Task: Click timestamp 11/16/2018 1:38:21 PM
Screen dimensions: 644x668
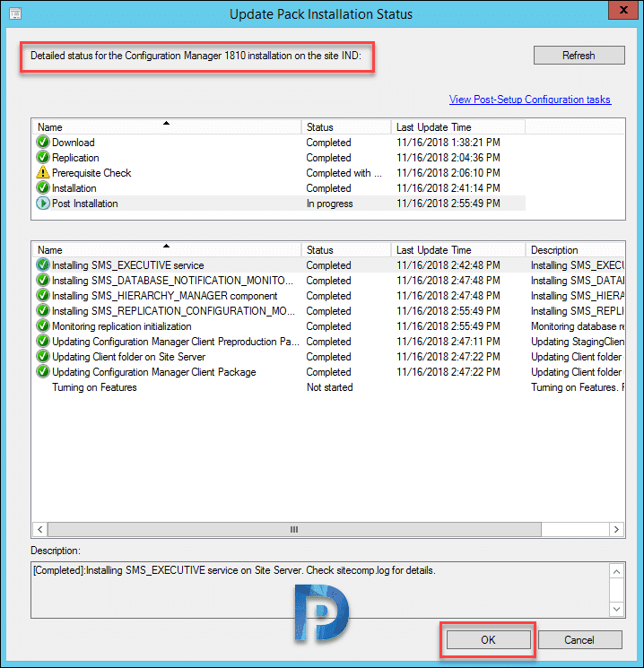Action: click(448, 143)
